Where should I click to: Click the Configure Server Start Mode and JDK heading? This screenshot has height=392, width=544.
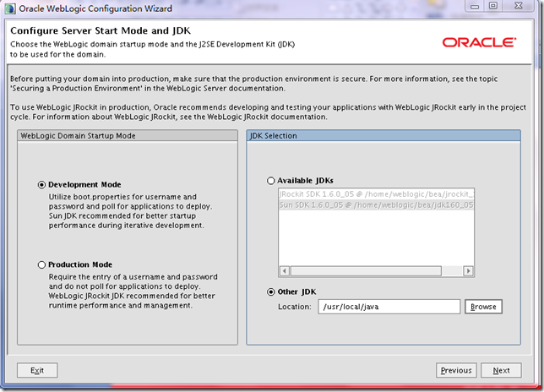click(101, 30)
